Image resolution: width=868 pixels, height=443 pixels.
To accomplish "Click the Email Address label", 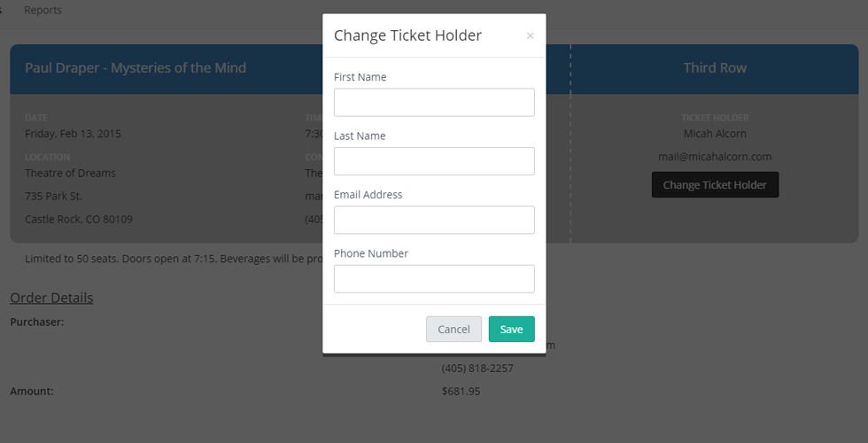I will [x=368, y=194].
